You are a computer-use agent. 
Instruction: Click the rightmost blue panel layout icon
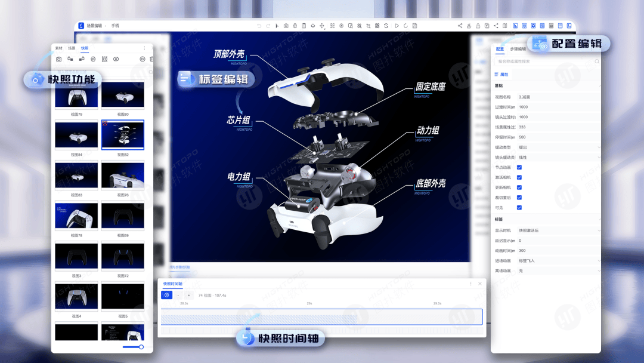point(569,26)
